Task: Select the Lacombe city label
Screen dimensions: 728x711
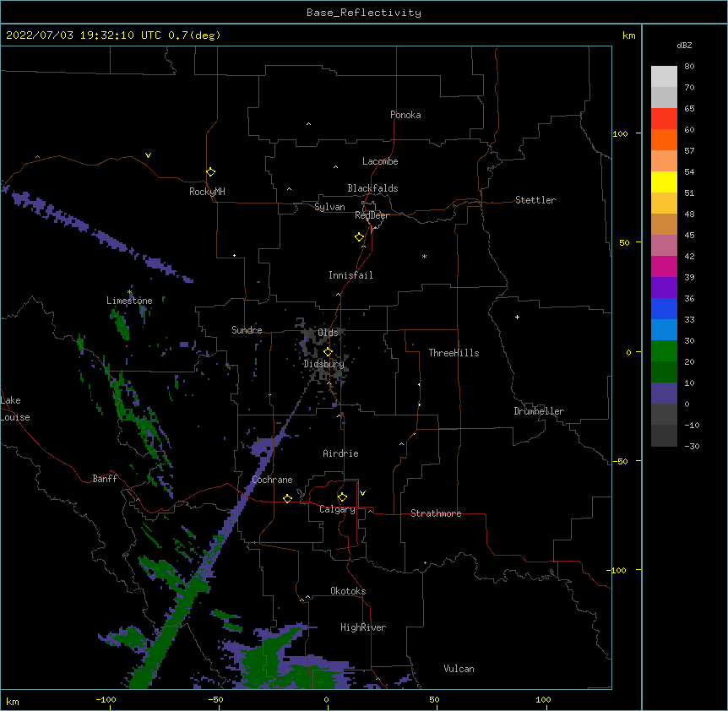Action: click(x=380, y=161)
